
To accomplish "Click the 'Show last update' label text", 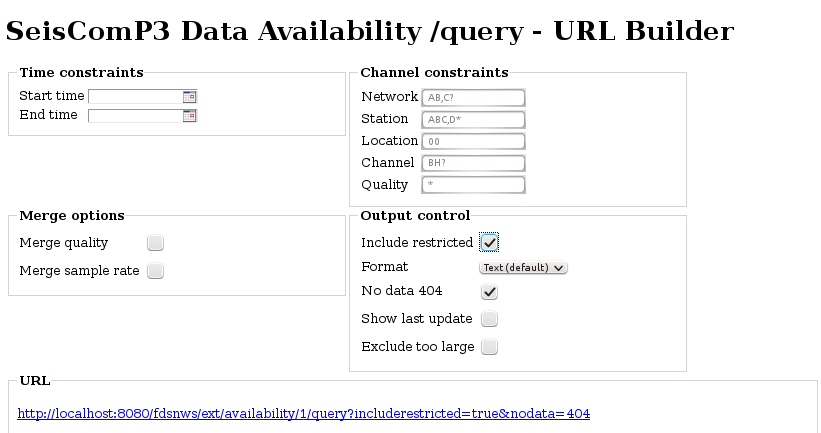I will (417, 319).
